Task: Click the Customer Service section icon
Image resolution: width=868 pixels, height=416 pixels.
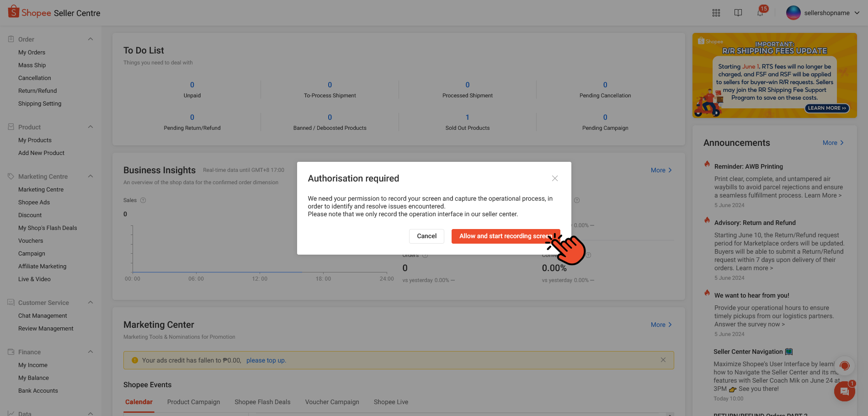Action: tap(11, 303)
